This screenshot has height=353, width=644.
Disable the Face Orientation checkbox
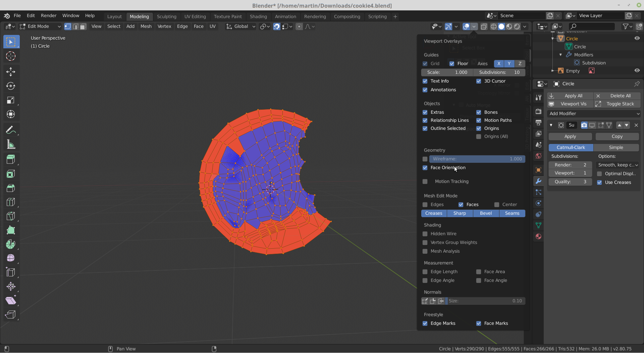[425, 167]
